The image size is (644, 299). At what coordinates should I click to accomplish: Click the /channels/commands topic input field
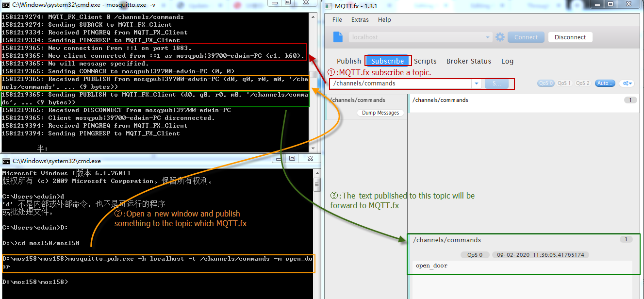pos(400,83)
